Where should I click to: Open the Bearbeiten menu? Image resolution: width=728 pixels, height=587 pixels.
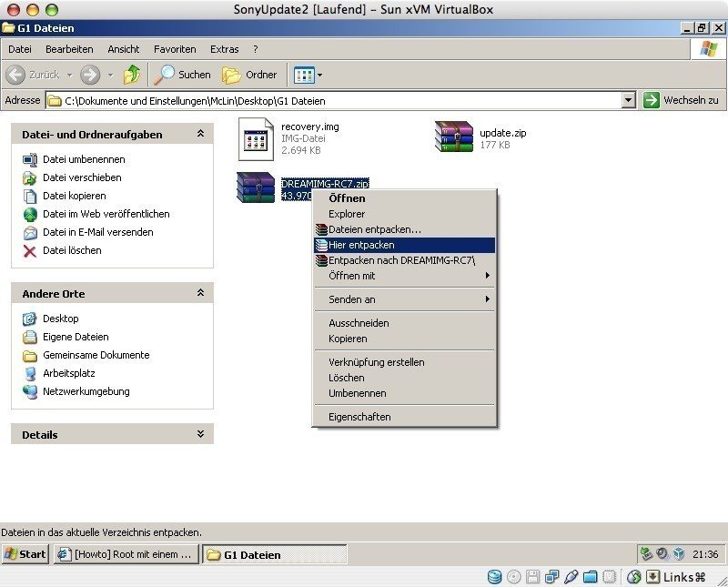click(x=69, y=49)
